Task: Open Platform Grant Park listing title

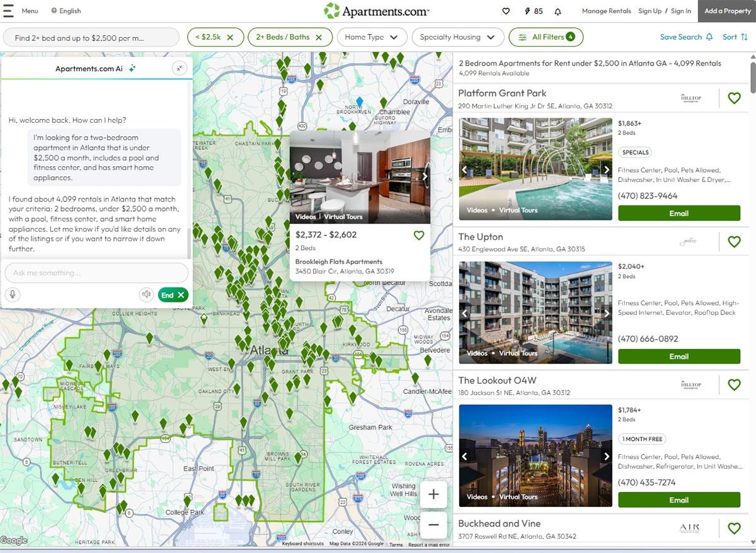Action: (502, 93)
